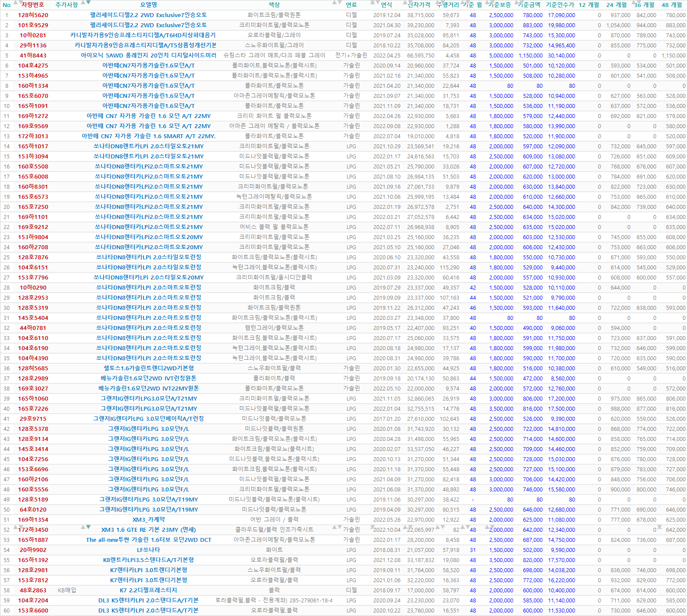Click the 전기+가솔린 fuel cell

click(351, 55)
